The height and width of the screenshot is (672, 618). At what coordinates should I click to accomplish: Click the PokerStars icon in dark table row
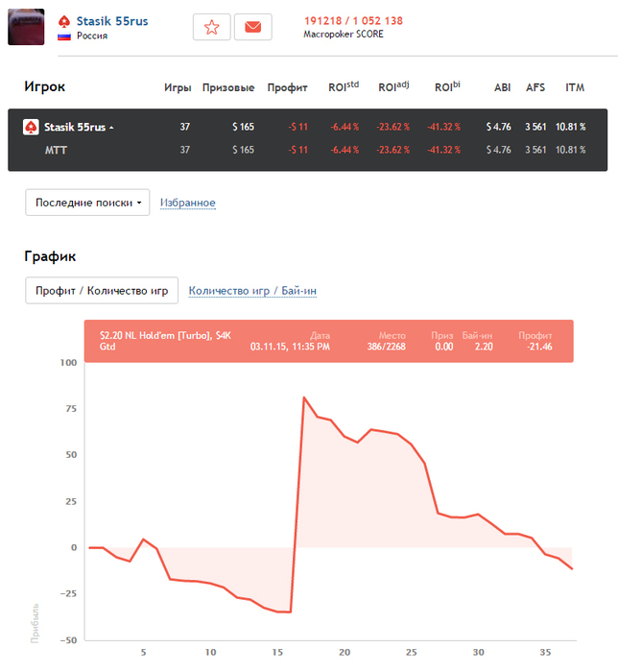tap(31, 128)
